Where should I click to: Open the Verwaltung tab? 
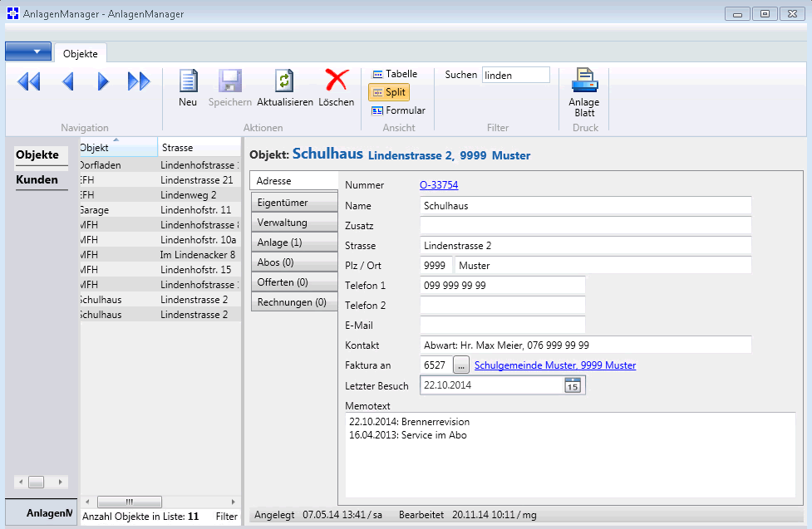point(293,223)
